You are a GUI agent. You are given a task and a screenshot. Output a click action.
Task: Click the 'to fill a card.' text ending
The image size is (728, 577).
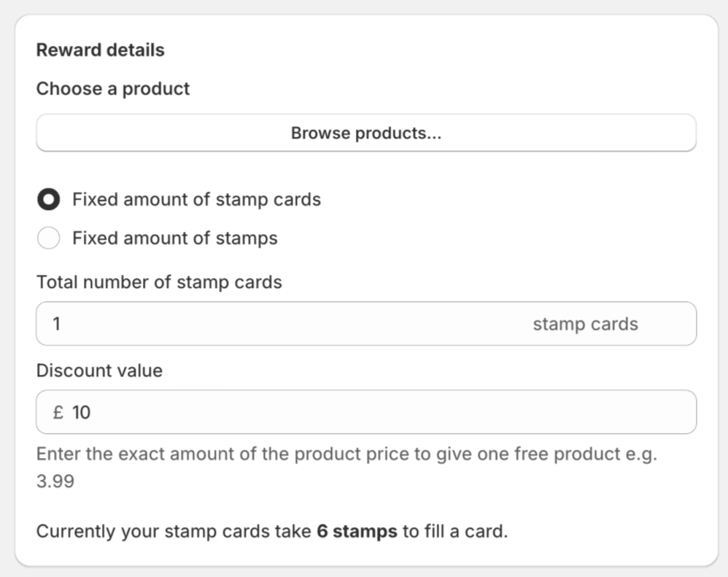click(455, 531)
